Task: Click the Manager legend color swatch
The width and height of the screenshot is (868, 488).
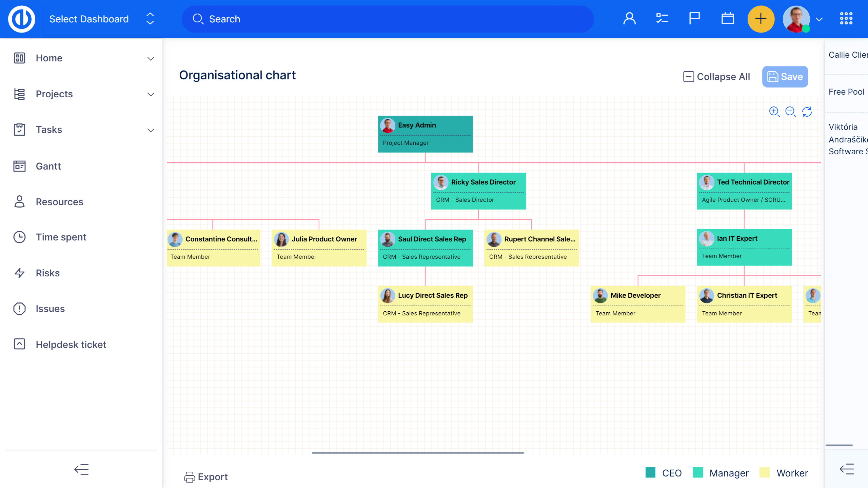Action: tap(698, 473)
